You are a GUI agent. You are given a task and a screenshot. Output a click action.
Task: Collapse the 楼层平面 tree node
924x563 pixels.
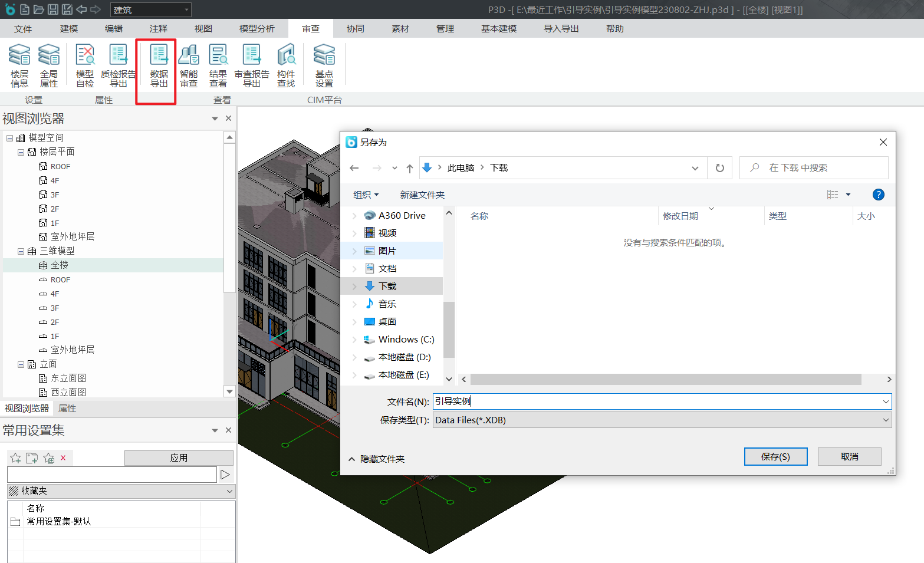pyautogui.click(x=21, y=152)
